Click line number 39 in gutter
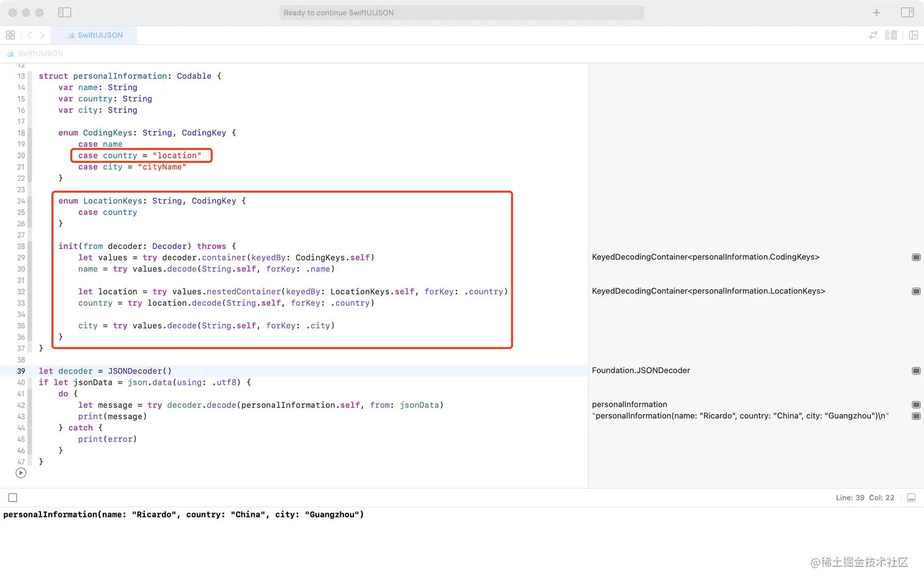The width and height of the screenshot is (924, 584). [21, 371]
